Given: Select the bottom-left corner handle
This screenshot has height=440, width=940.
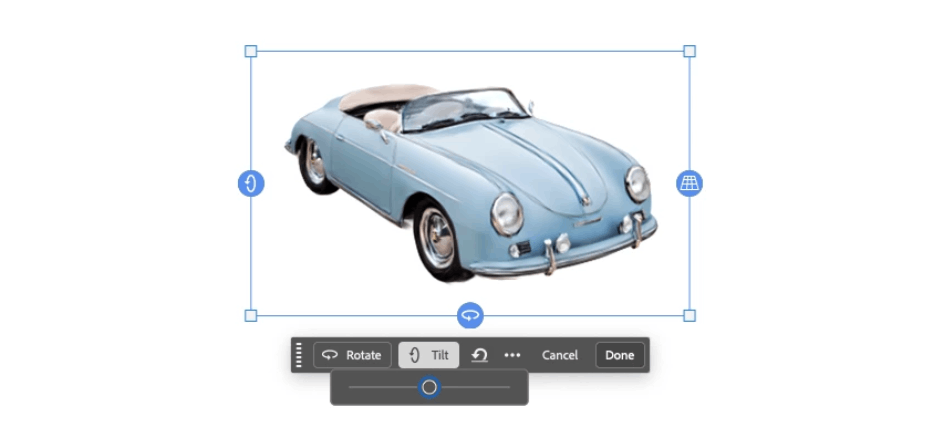Looking at the screenshot, I should [x=251, y=316].
